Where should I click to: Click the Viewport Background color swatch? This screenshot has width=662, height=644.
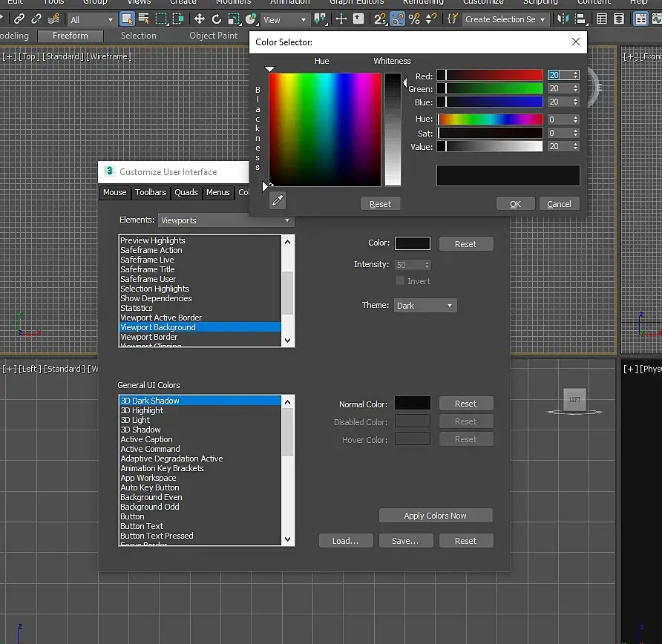pos(413,243)
